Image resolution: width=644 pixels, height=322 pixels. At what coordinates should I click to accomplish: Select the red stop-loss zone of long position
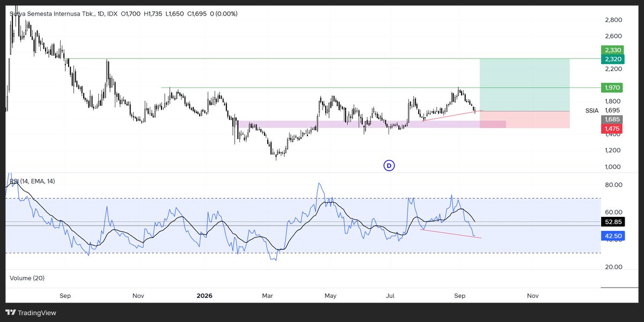[x=524, y=120]
